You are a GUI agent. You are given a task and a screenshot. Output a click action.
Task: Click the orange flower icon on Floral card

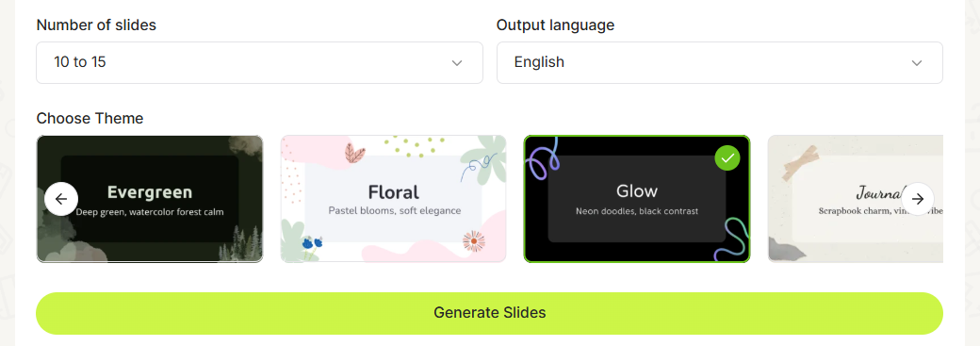tap(474, 241)
